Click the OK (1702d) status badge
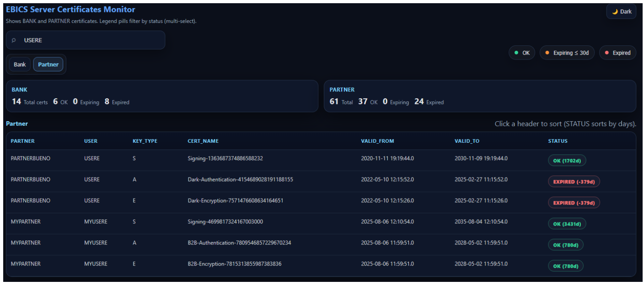 click(x=567, y=161)
